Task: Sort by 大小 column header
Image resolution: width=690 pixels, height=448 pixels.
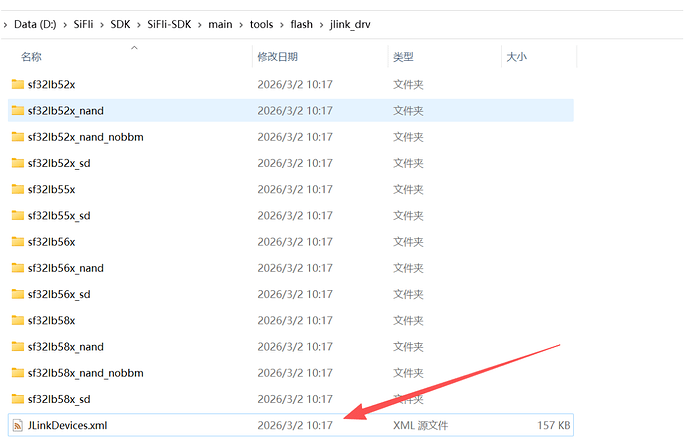Action: tap(517, 57)
